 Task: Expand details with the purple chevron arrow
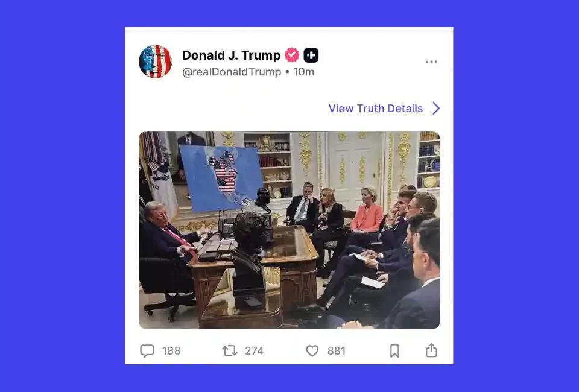[436, 108]
